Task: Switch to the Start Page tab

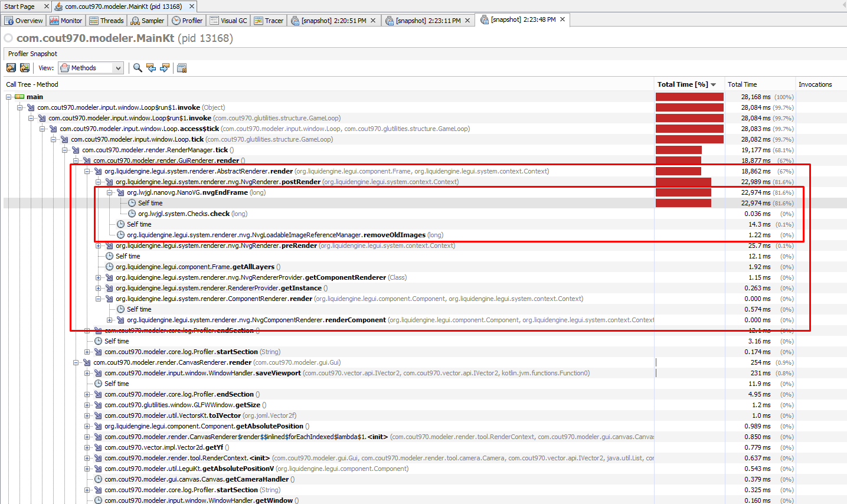Action: (19, 6)
